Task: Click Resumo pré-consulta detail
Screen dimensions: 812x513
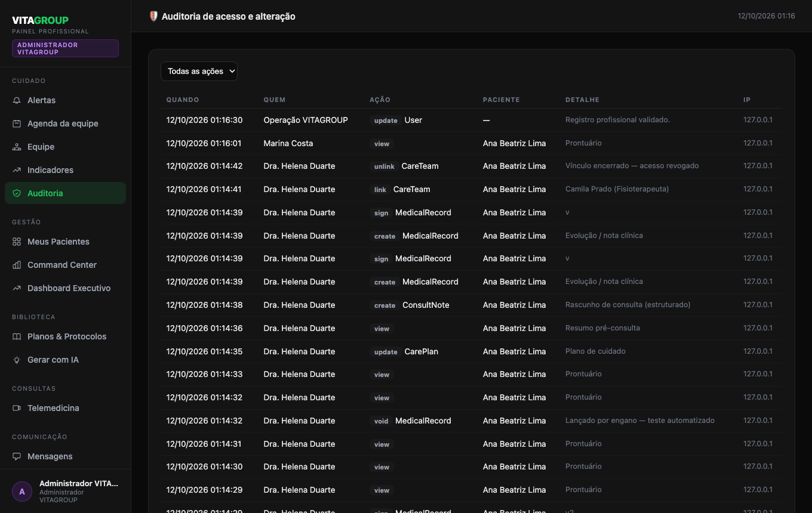Action: (602, 328)
